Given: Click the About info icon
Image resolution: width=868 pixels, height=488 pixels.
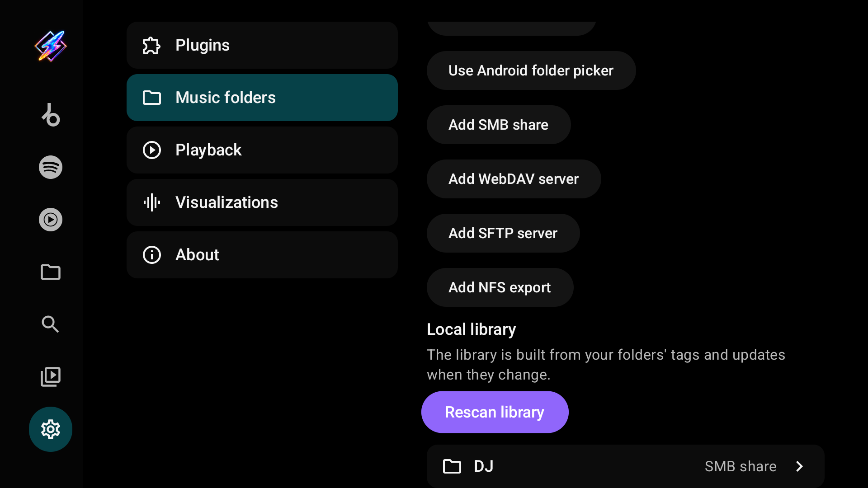Looking at the screenshot, I should (152, 255).
